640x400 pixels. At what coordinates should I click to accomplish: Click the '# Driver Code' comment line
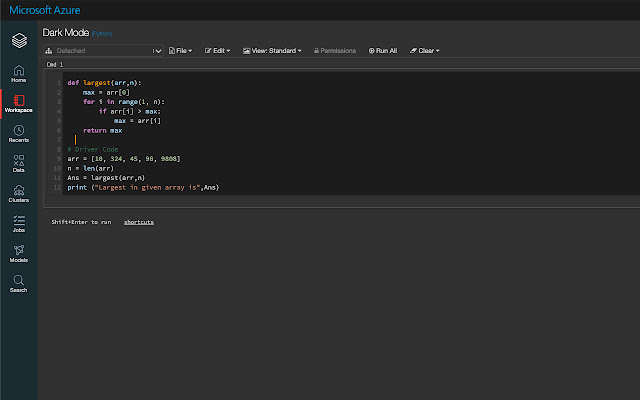(93, 149)
